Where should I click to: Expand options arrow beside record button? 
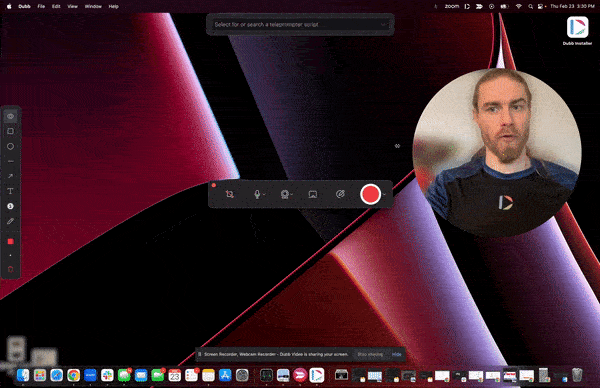(384, 194)
